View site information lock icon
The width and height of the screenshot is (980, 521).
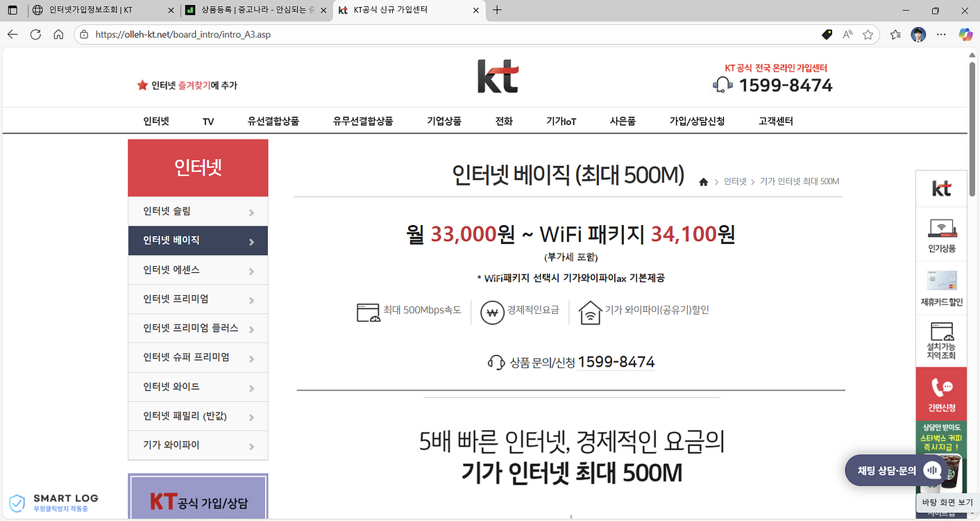pos(84,34)
